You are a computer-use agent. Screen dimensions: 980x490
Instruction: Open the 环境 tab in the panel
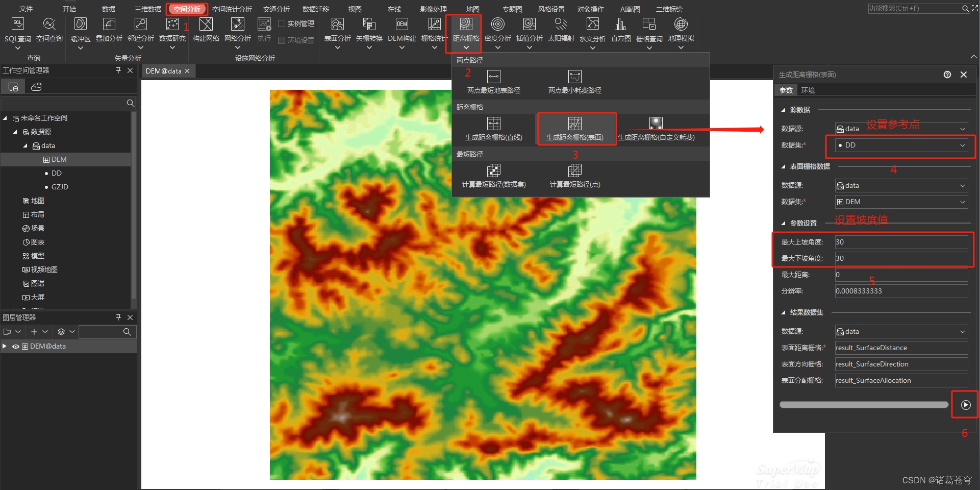pyautogui.click(x=808, y=90)
